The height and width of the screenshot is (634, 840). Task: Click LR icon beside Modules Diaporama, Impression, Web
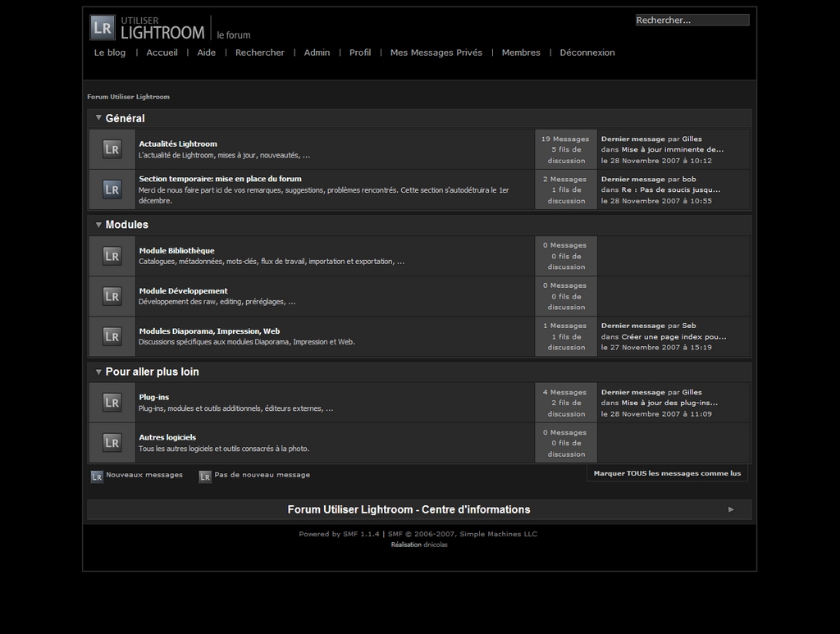(x=112, y=336)
